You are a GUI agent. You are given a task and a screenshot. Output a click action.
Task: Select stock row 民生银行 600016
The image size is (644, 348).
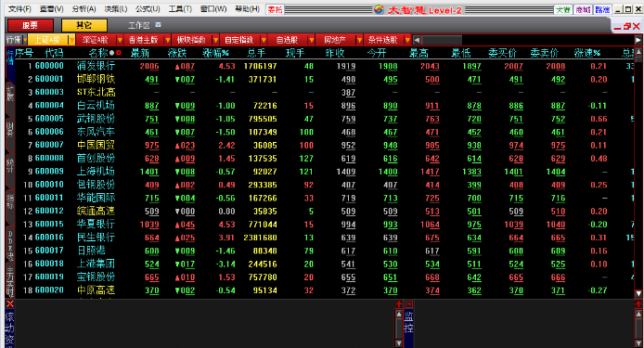(x=325, y=238)
